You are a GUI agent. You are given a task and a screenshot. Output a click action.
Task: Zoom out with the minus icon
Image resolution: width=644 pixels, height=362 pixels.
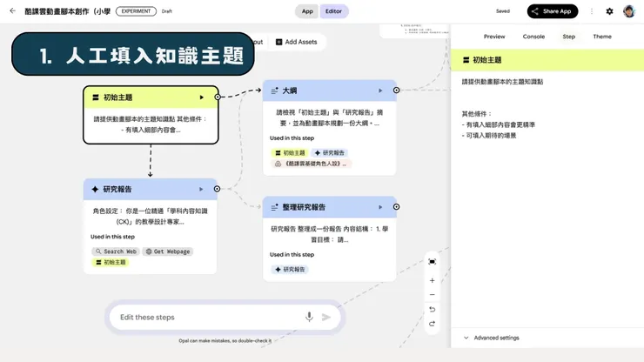432,295
